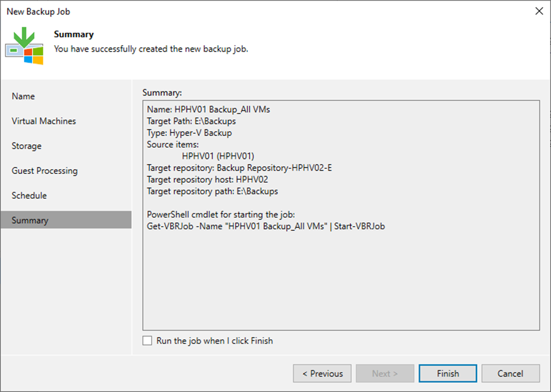Jump to the Schedule step

tap(29, 195)
